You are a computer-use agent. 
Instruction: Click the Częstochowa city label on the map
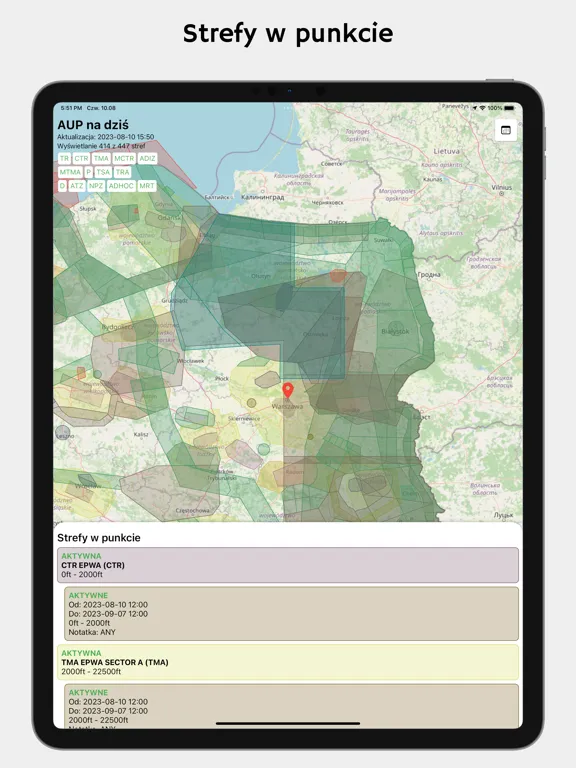192,510
